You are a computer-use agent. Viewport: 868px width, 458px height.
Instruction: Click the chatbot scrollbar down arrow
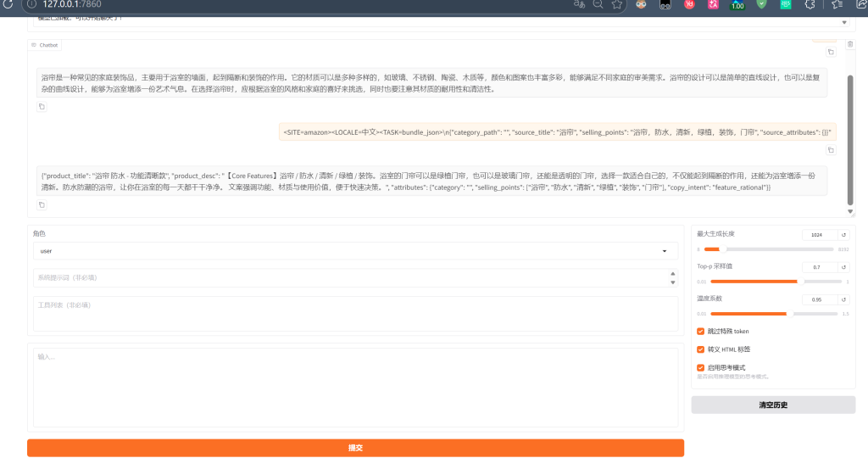tap(850, 211)
